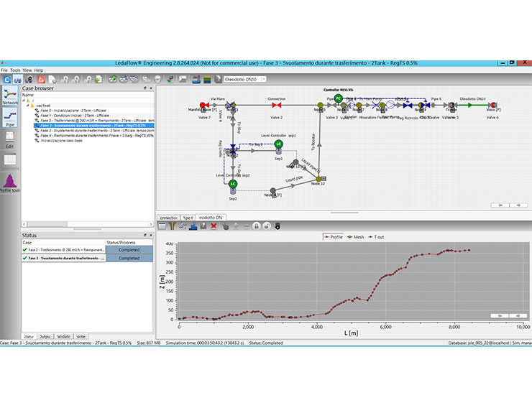Select the Sep1 level controller LC icon
The height and width of the screenshot is (408, 532).
coord(278,144)
